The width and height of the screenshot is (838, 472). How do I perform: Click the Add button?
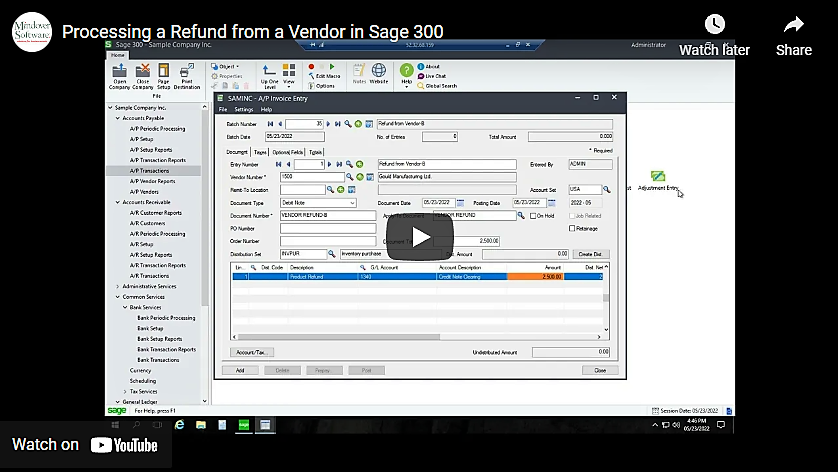[x=240, y=370]
